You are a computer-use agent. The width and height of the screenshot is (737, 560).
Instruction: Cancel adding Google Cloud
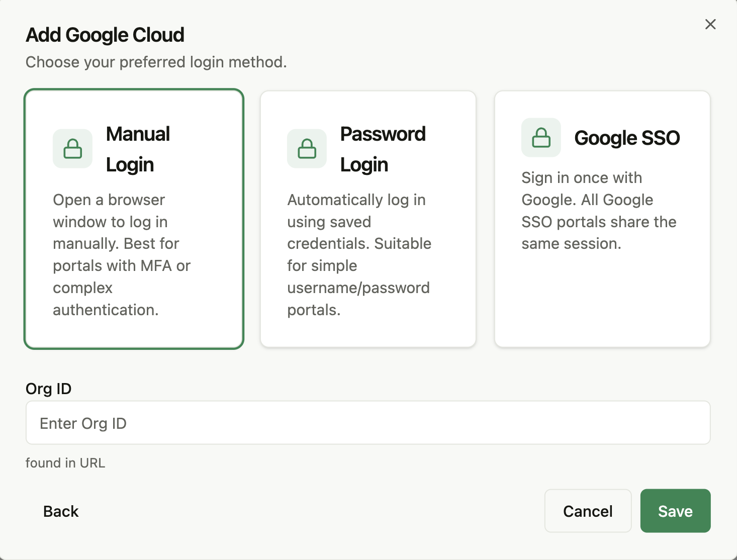(588, 511)
